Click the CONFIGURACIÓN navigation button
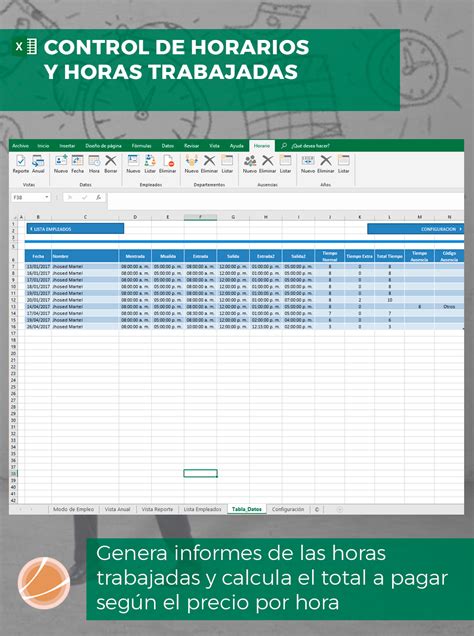Image resolution: width=474 pixels, height=636 pixels. pos(416,229)
